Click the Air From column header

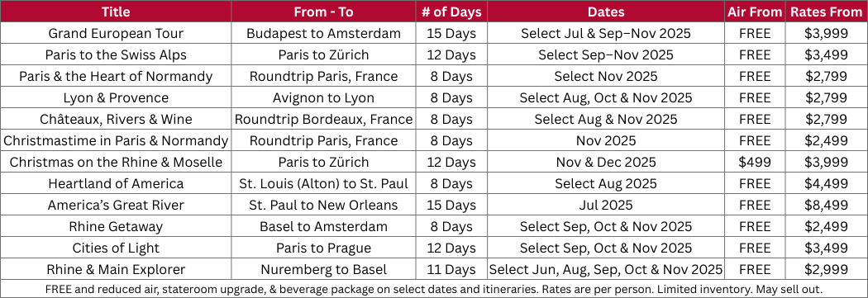(x=755, y=12)
